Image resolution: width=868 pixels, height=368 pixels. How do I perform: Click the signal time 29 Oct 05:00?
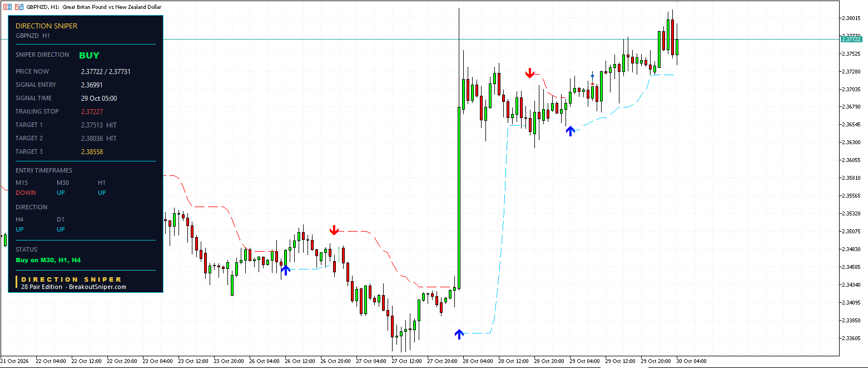click(99, 99)
